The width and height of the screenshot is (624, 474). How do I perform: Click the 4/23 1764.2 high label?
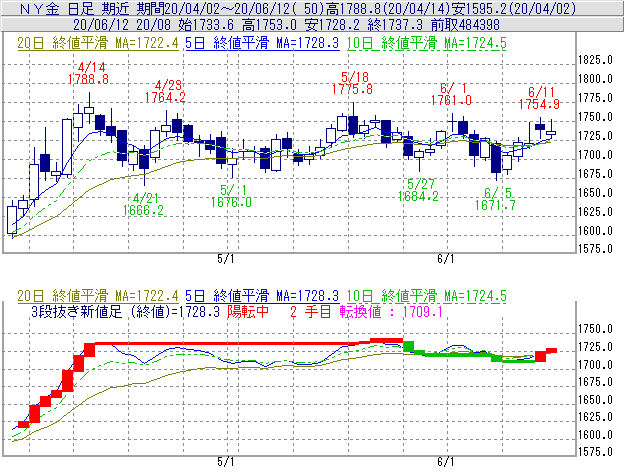(x=165, y=91)
